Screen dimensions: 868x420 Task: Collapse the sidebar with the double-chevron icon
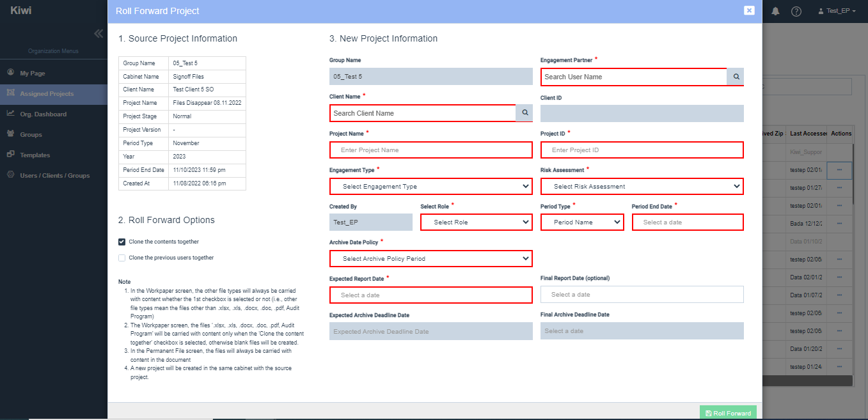98,33
